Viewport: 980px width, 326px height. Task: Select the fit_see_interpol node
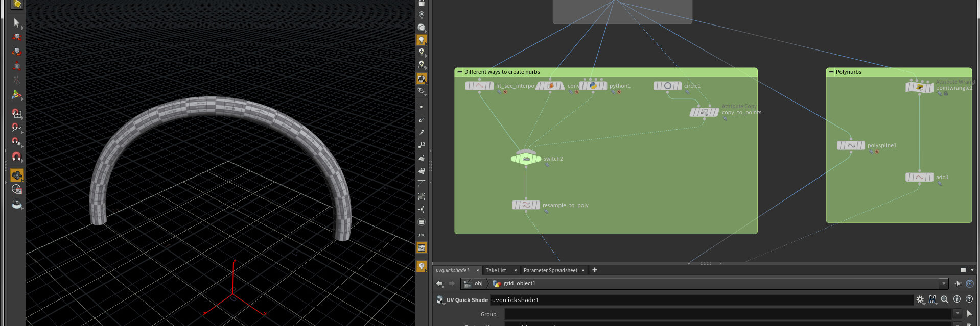[479, 86]
